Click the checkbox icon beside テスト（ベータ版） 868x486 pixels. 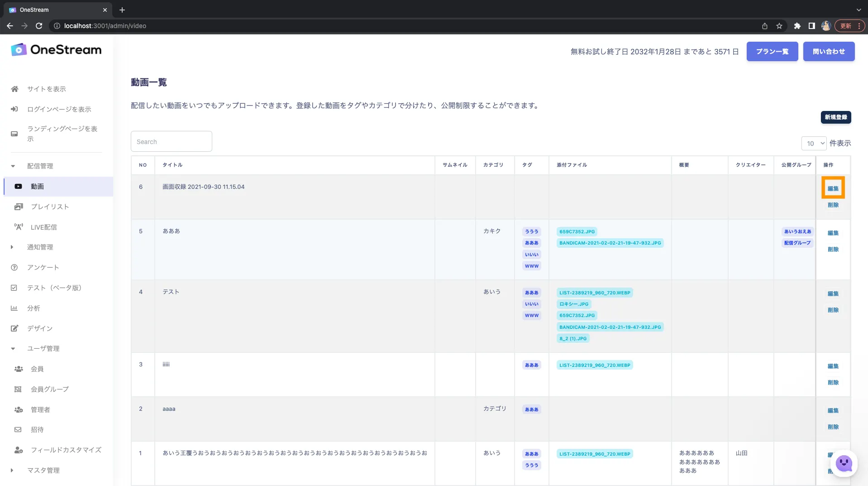[x=14, y=288]
